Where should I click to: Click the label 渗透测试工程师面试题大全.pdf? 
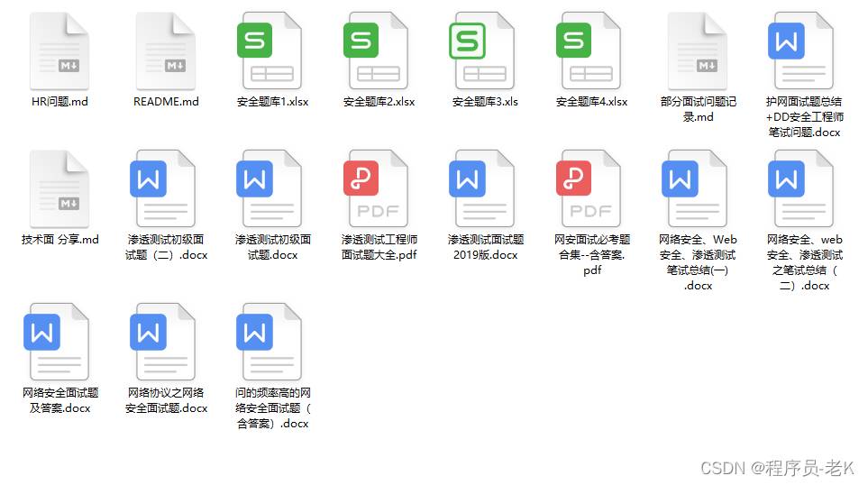click(379, 247)
